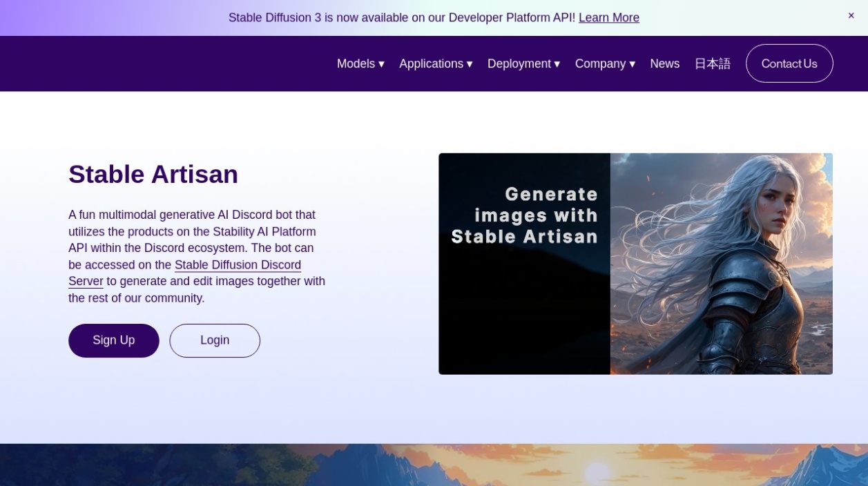
Task: Click the Sign Up button
Action: pyautogui.click(x=113, y=340)
